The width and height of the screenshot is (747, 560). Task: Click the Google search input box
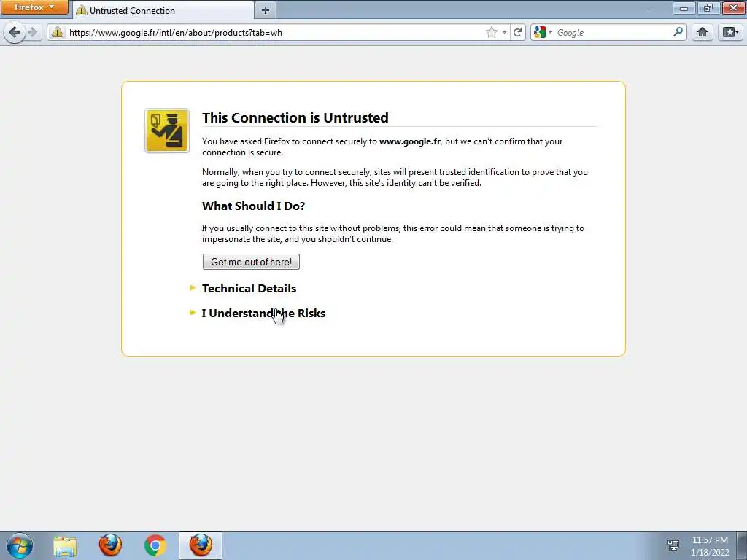(614, 32)
